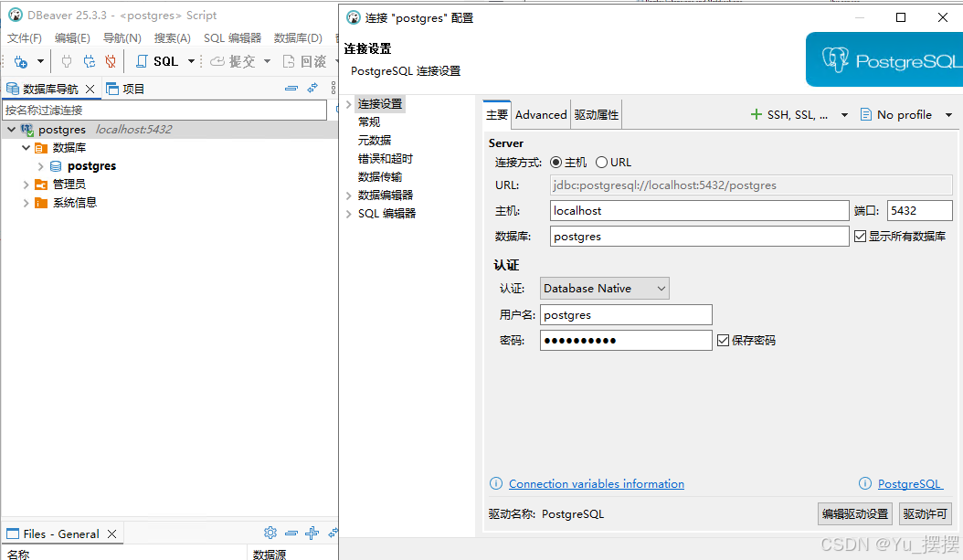Open the new connection dropdown arrow

pyautogui.click(x=40, y=61)
